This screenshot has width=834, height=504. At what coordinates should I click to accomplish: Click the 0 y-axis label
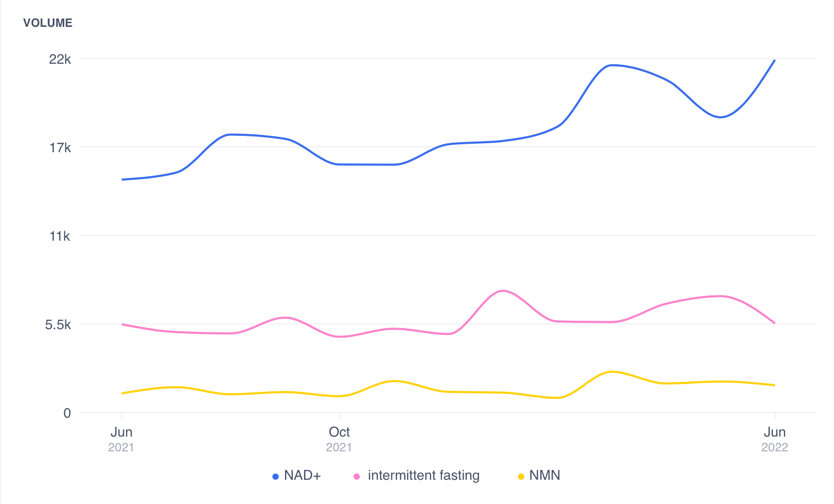pyautogui.click(x=67, y=413)
